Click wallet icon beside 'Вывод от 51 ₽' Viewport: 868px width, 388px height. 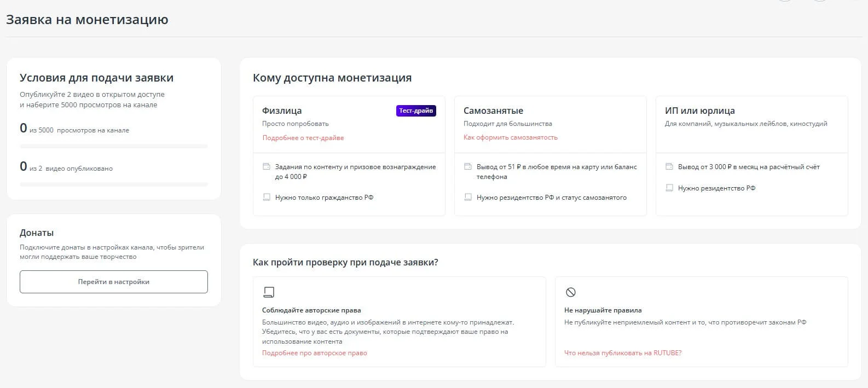(468, 167)
